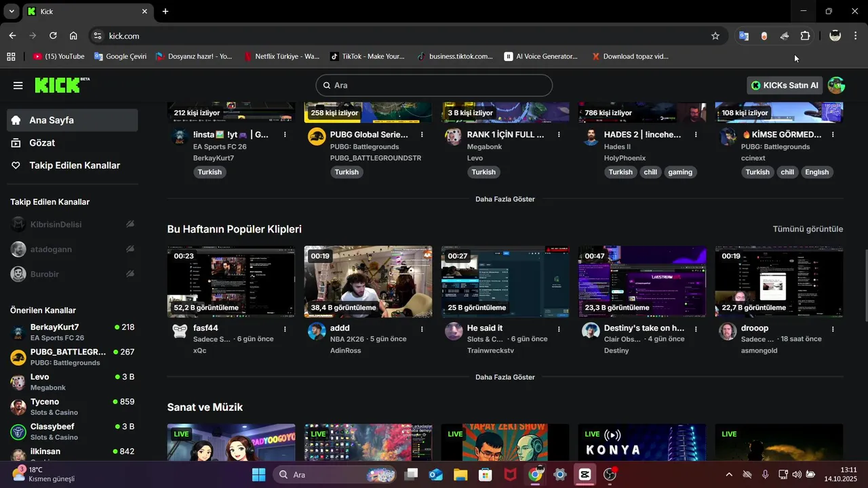Go to browser home page
This screenshot has height=488, width=868.
point(73,36)
